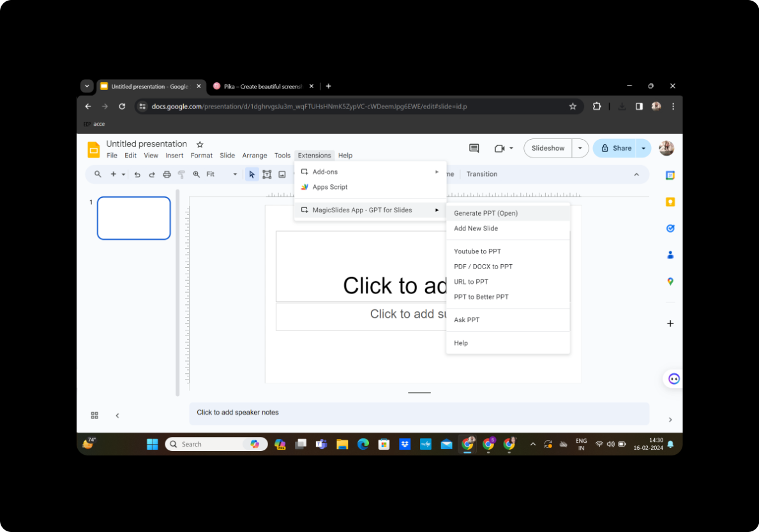Click the Windows Start button

pos(153,444)
